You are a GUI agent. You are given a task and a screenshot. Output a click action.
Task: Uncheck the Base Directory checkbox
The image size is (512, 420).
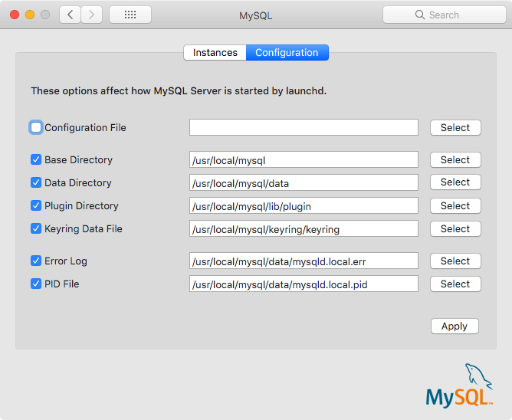(x=36, y=159)
